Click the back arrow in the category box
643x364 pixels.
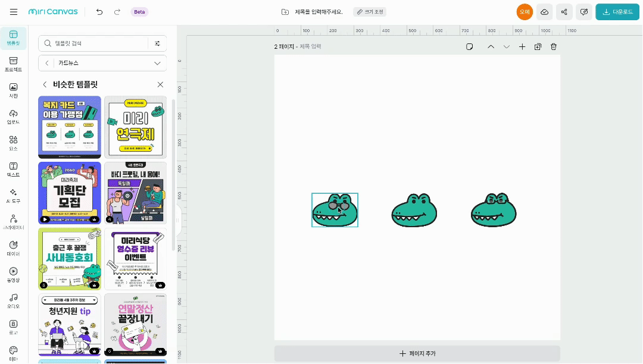tap(47, 63)
